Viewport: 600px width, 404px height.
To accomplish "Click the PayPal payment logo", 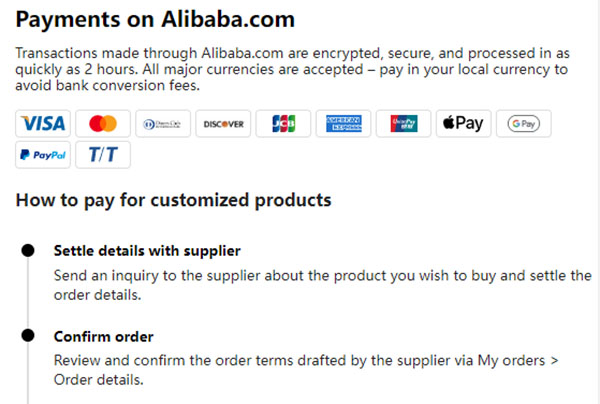I will pyautogui.click(x=42, y=156).
